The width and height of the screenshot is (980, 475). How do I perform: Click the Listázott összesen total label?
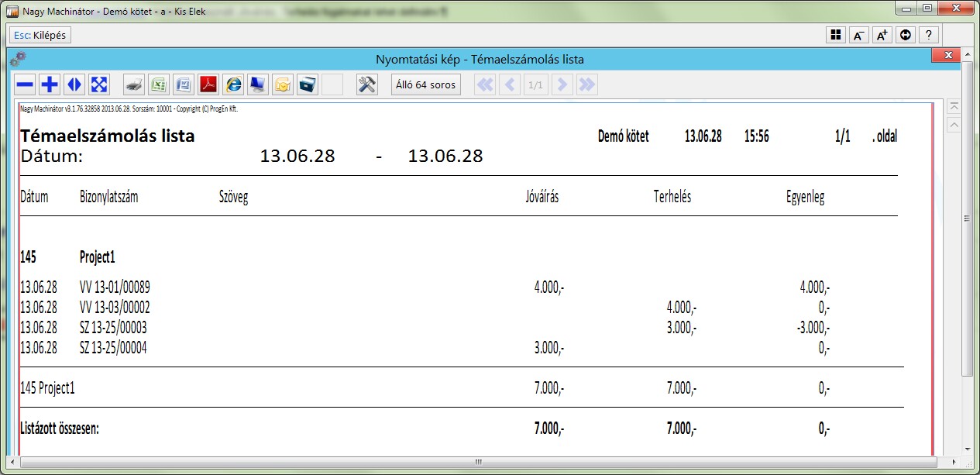pyautogui.click(x=60, y=429)
